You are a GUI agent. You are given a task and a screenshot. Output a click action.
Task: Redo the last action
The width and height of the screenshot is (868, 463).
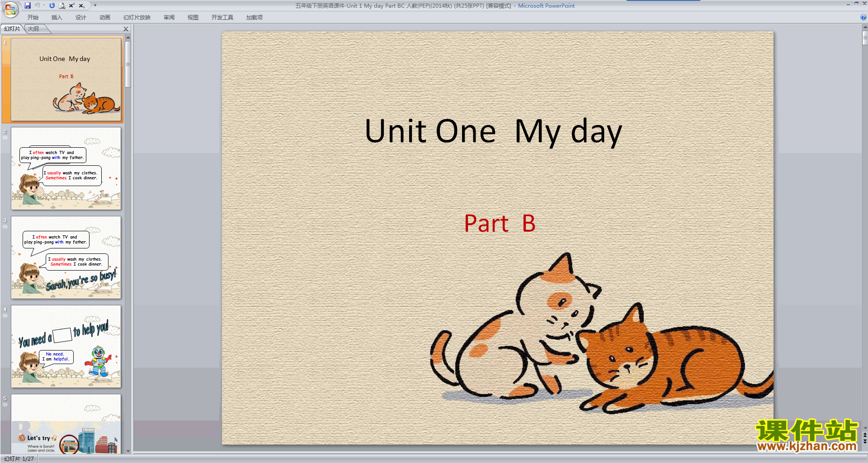52,5
